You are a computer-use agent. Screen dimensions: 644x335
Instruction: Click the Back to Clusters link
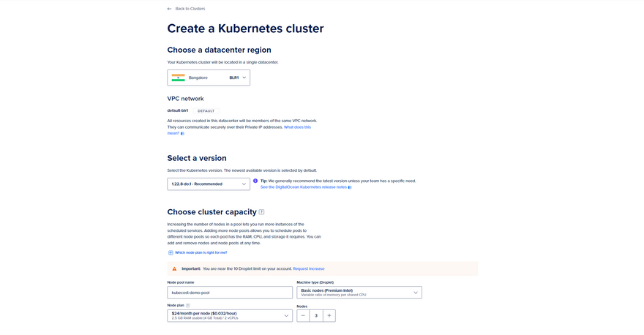tap(190, 9)
